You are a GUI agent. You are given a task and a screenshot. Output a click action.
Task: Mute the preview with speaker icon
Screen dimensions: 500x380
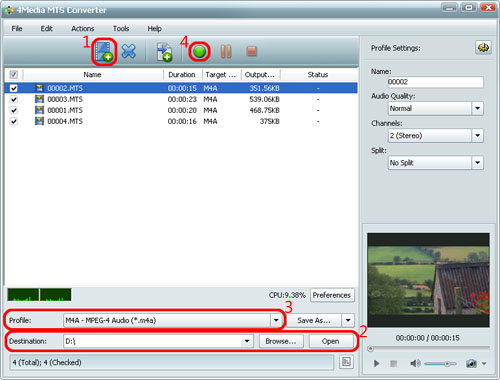coord(415,363)
